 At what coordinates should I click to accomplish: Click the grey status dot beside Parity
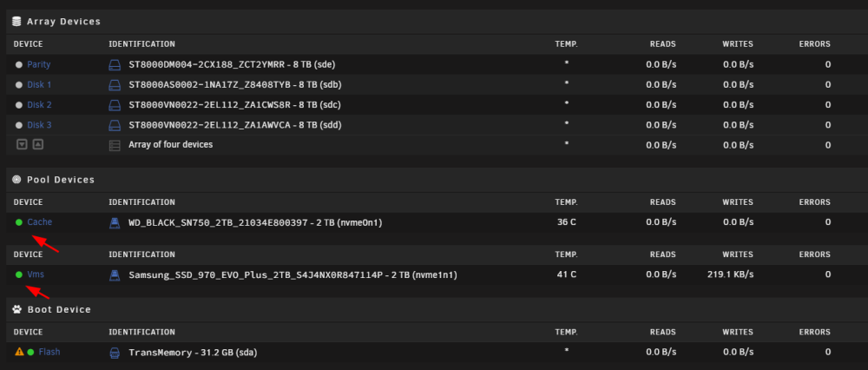19,65
